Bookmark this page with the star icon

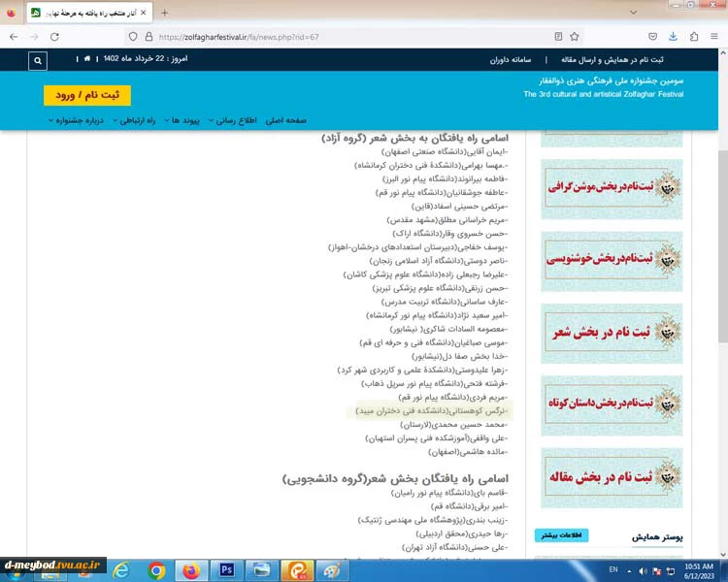click(x=575, y=37)
